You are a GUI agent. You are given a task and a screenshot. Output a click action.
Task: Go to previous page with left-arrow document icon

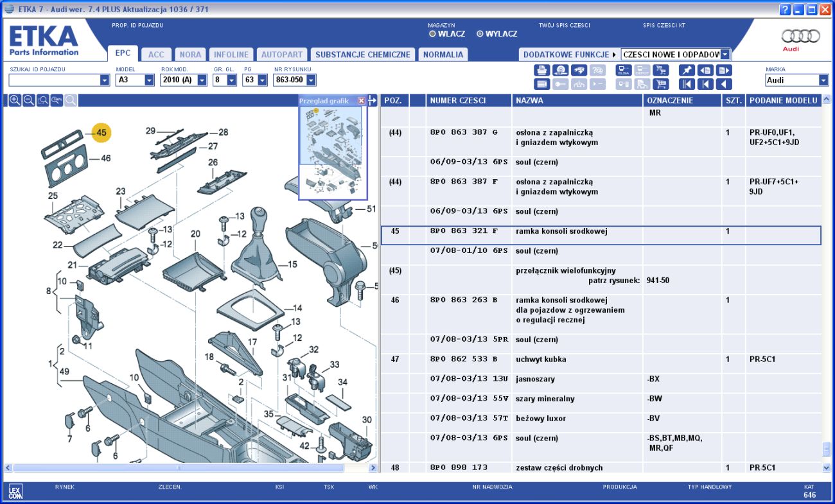[x=705, y=71]
